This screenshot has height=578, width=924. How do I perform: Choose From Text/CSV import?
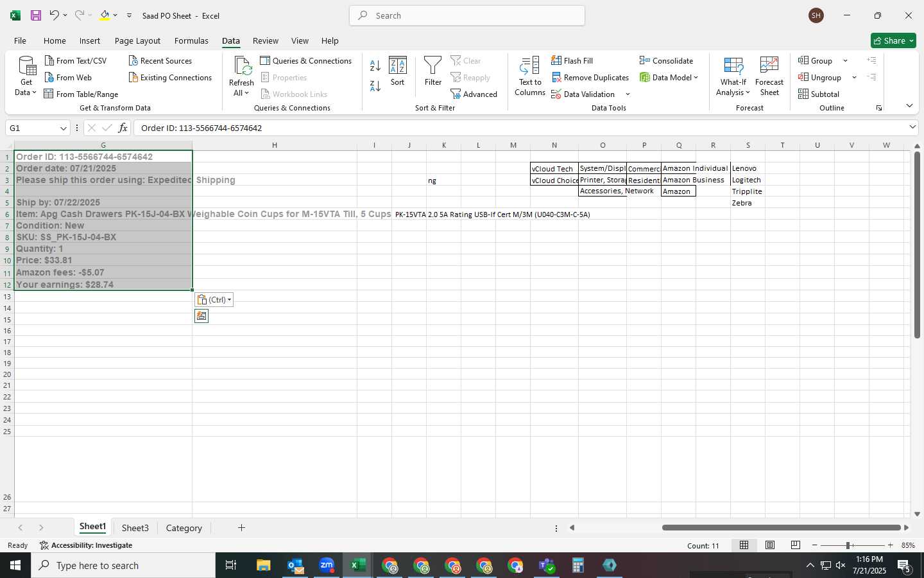click(x=76, y=60)
